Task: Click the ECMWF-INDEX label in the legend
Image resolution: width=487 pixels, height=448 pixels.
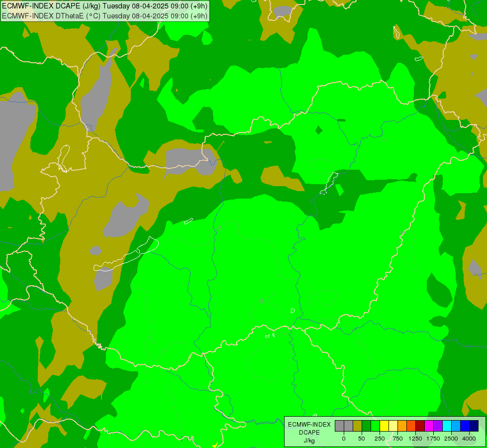Action: [309, 425]
